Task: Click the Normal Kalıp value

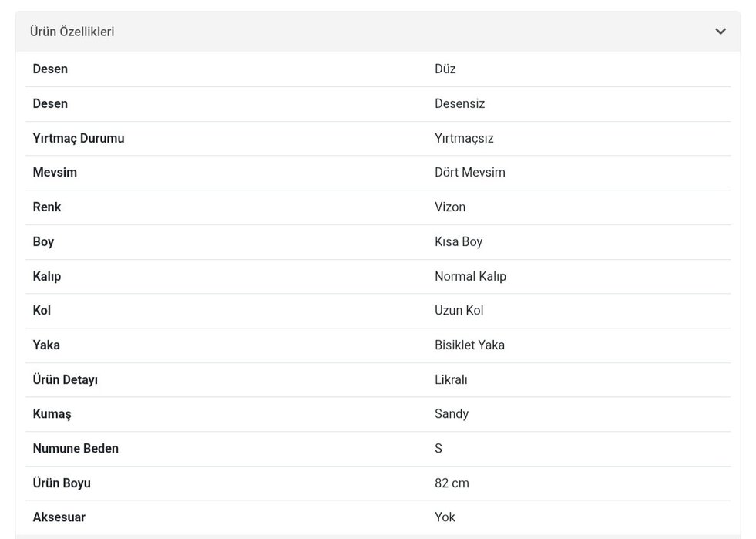Action: (470, 276)
